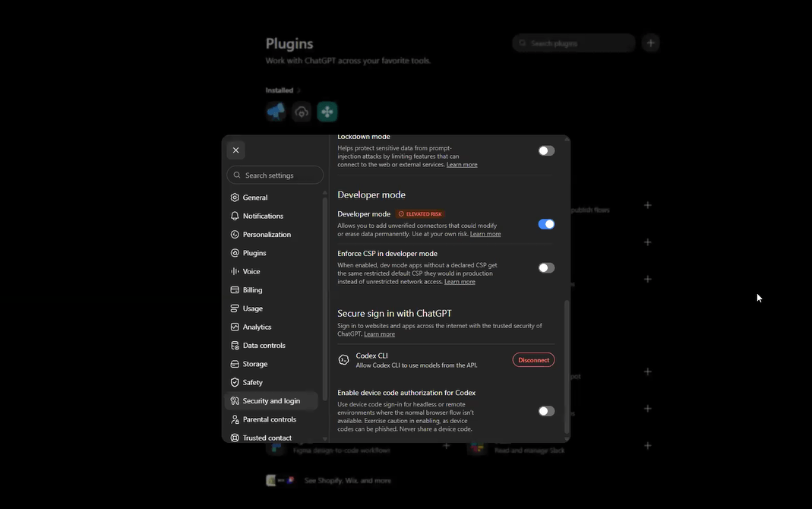Click the Search settings field
Image resolution: width=812 pixels, height=509 pixels.
point(275,175)
